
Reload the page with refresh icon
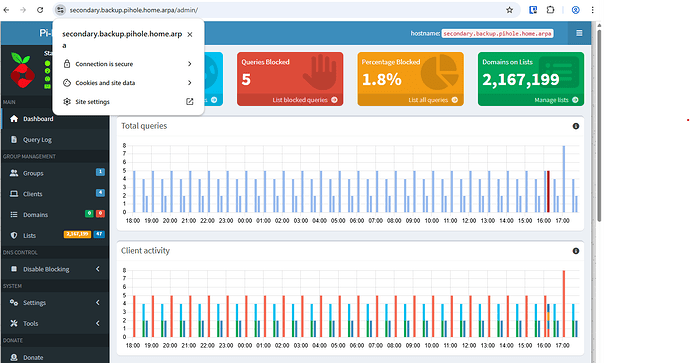40,10
